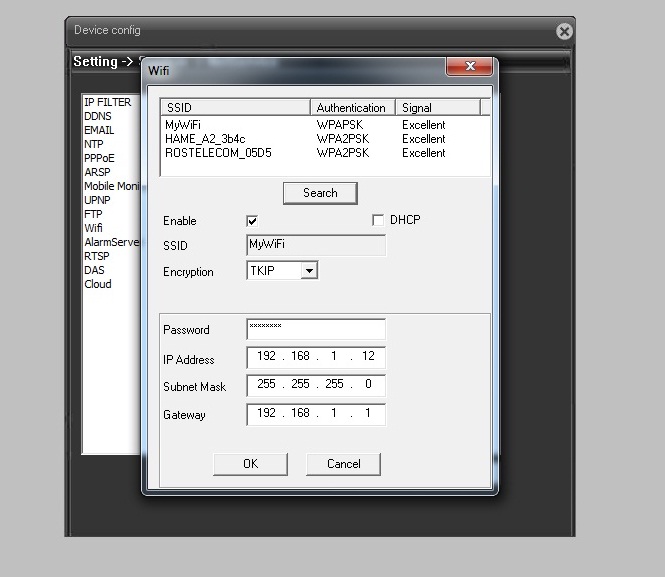Open the Encryption TKIP dropdown

pos(309,271)
